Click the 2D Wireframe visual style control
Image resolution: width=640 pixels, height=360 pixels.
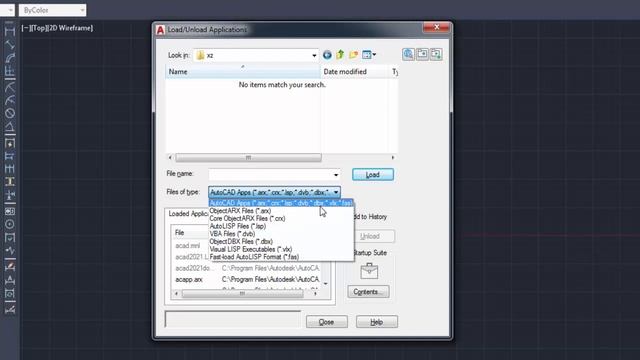click(x=69, y=28)
